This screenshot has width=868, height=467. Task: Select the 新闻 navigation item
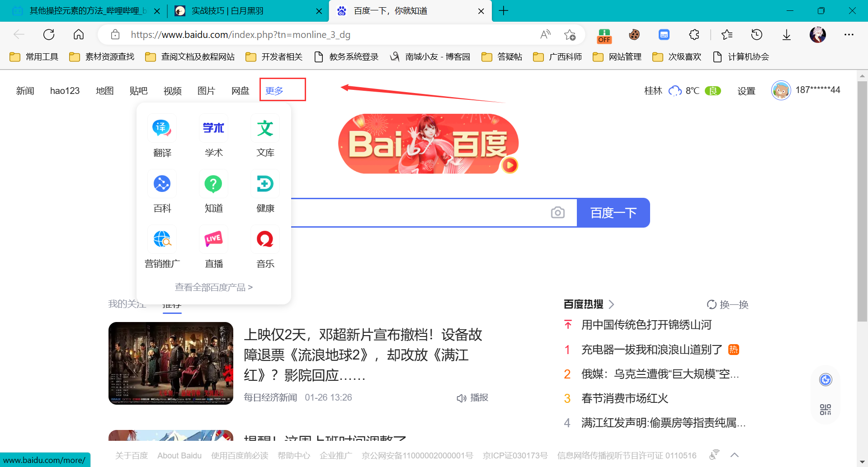25,91
